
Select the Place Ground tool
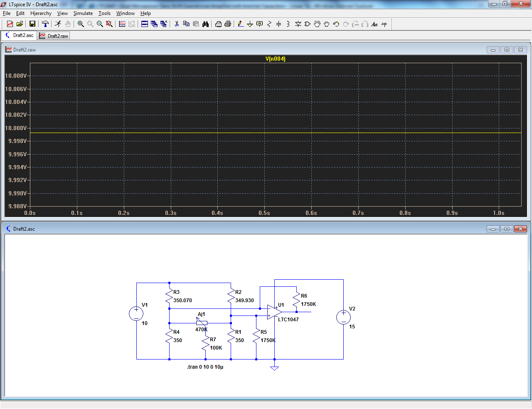pyautogui.click(x=250, y=24)
